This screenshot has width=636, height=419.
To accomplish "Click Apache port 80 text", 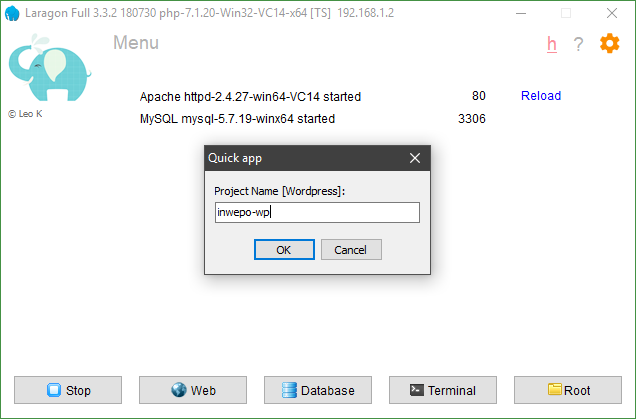I will click(478, 96).
